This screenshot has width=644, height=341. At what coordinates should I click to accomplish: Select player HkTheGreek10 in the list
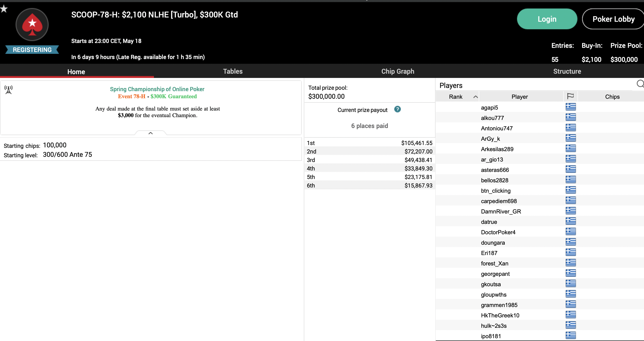click(x=540, y=315)
